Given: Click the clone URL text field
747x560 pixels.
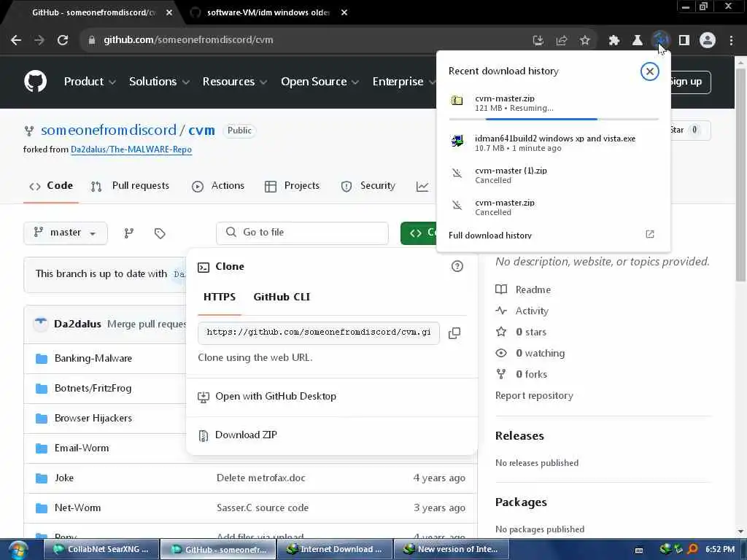Looking at the screenshot, I should click(x=318, y=332).
